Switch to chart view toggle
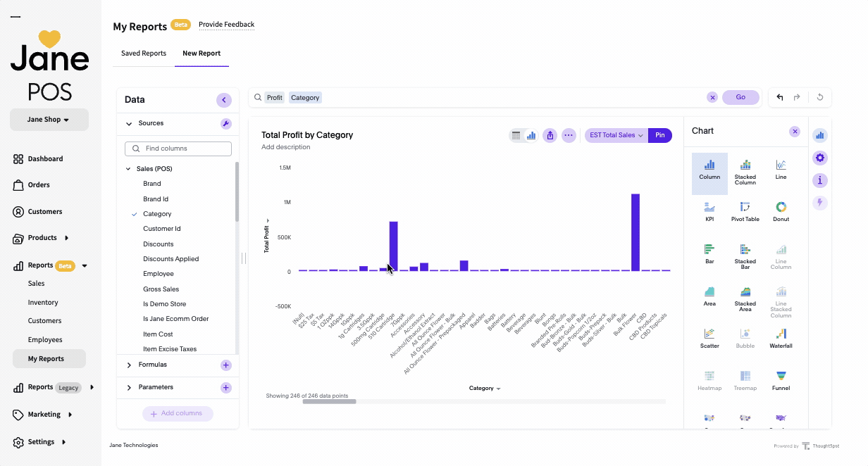Image resolution: width=868 pixels, height=466 pixels. pyautogui.click(x=531, y=135)
